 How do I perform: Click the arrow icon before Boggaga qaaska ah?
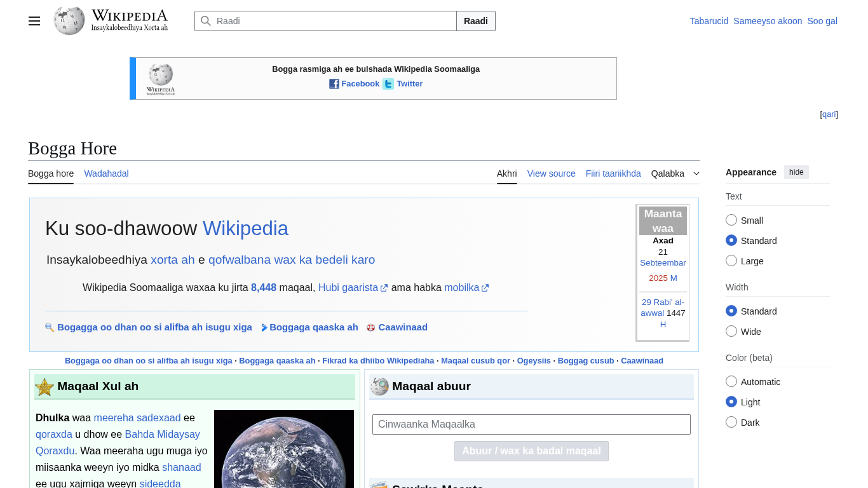click(x=264, y=327)
